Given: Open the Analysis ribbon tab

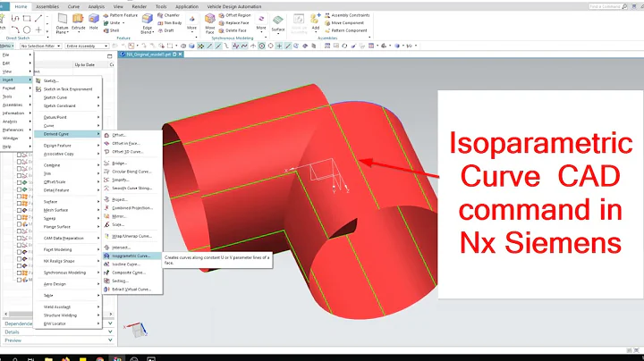Looking at the screenshot, I should click(x=96, y=6).
